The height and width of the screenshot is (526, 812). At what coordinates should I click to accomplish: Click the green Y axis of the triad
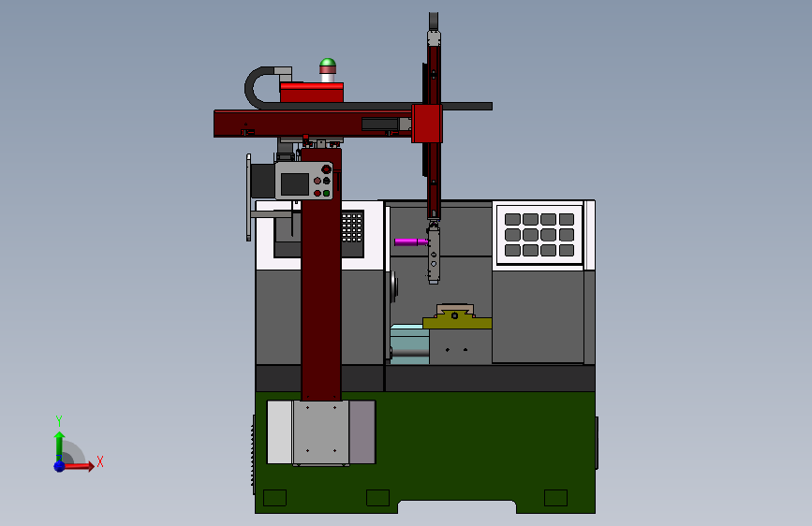coord(59,446)
